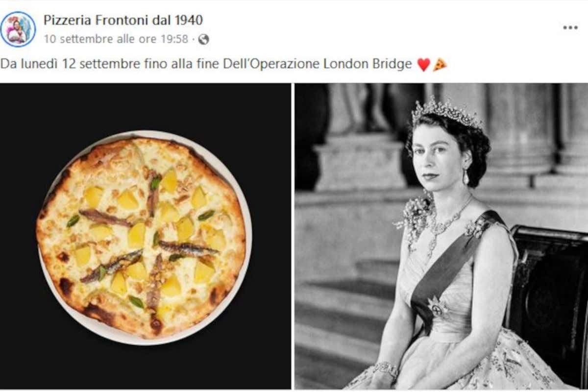The image size is (588, 392).
Task: Open the black-and-white portrait photo
Action: pos(441,236)
